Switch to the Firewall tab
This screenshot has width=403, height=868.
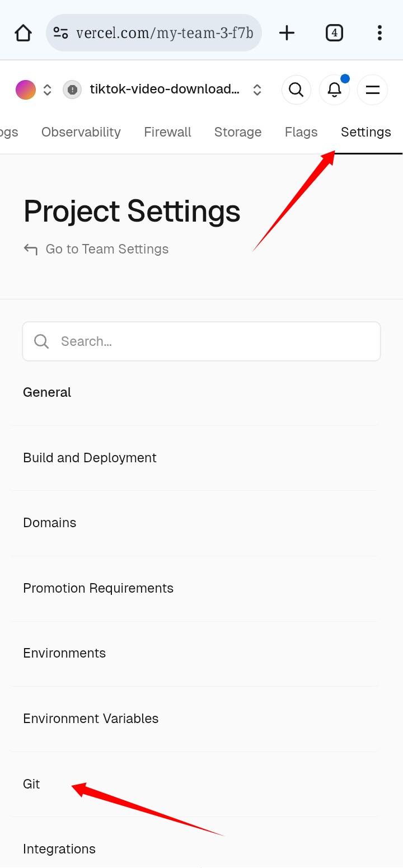point(167,132)
